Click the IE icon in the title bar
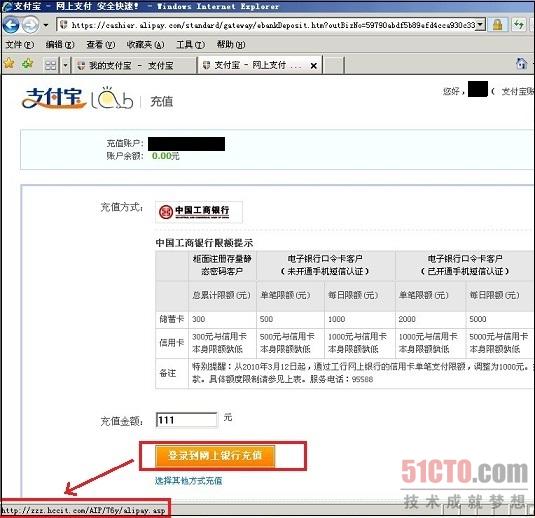Viewport: 535px width, 518px height. point(7,6)
